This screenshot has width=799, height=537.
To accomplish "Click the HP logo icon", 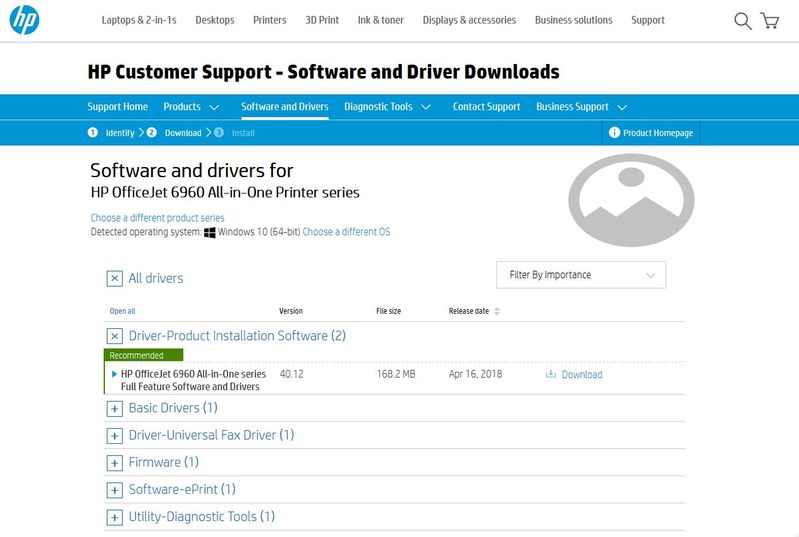I will [x=24, y=20].
